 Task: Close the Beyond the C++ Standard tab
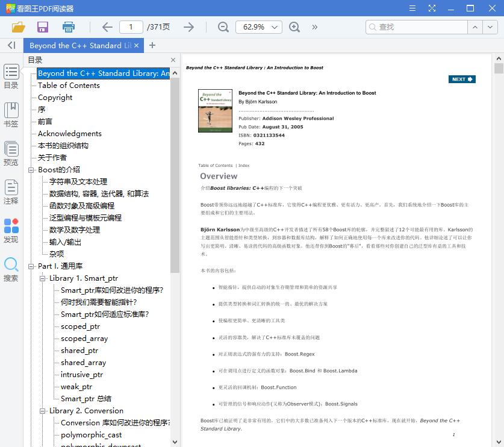(x=136, y=46)
